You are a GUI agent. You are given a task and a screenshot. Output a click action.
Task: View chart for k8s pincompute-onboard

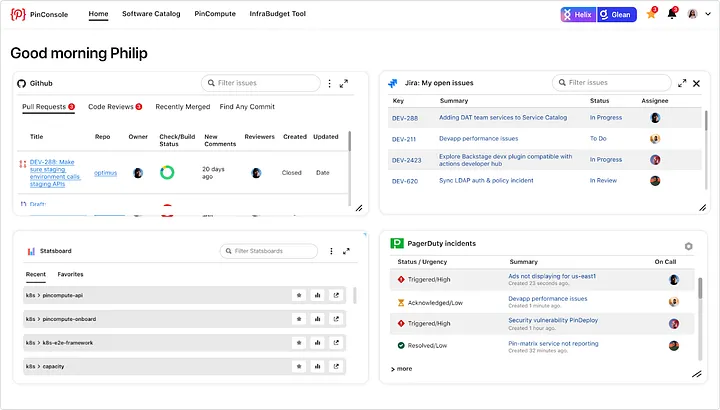[317, 319]
